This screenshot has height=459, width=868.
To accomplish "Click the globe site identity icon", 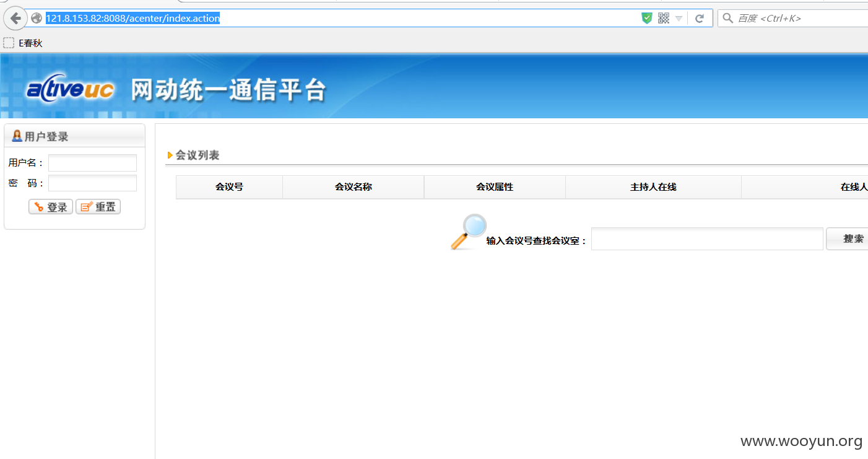I will [37, 19].
